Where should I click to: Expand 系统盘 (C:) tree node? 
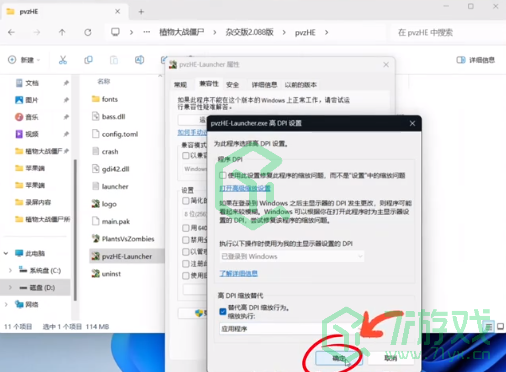[x=10, y=270]
